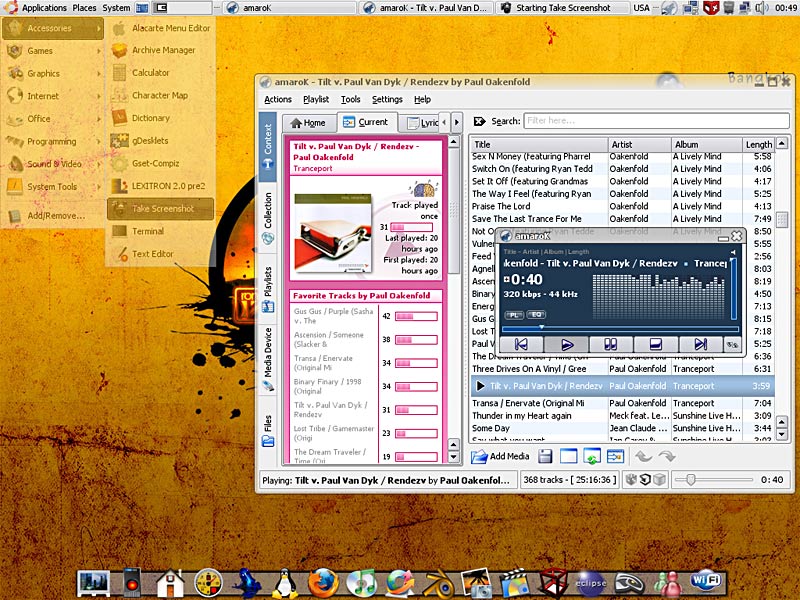Switch to the Current tab

coord(366,122)
